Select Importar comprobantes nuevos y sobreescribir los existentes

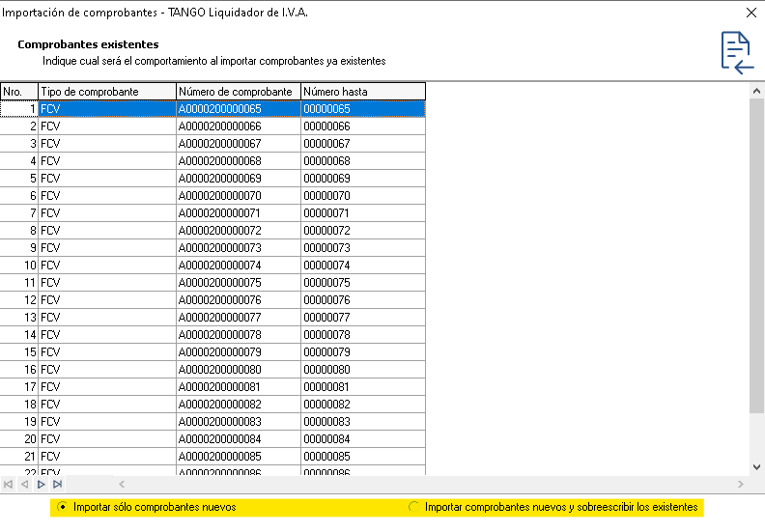click(553, 507)
